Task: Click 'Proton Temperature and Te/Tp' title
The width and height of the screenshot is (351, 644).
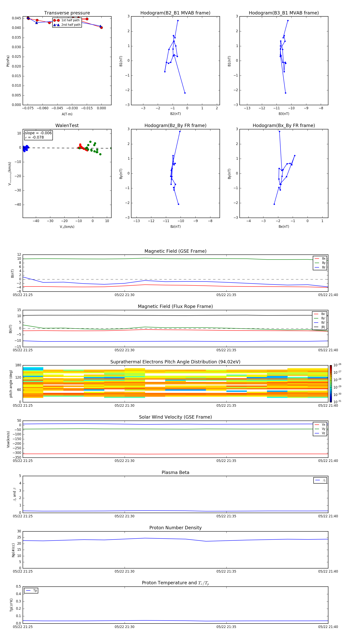Action: 175,583
